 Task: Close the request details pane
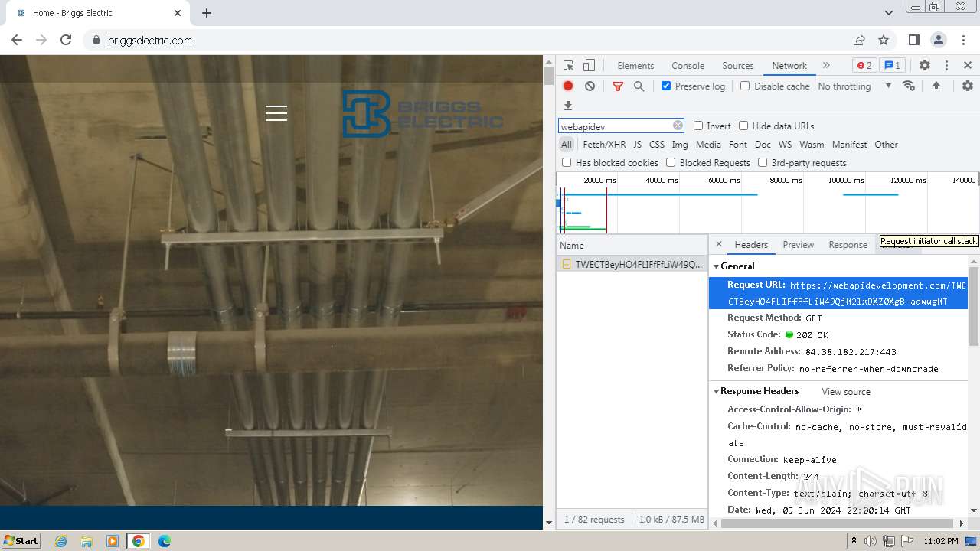[x=719, y=244]
